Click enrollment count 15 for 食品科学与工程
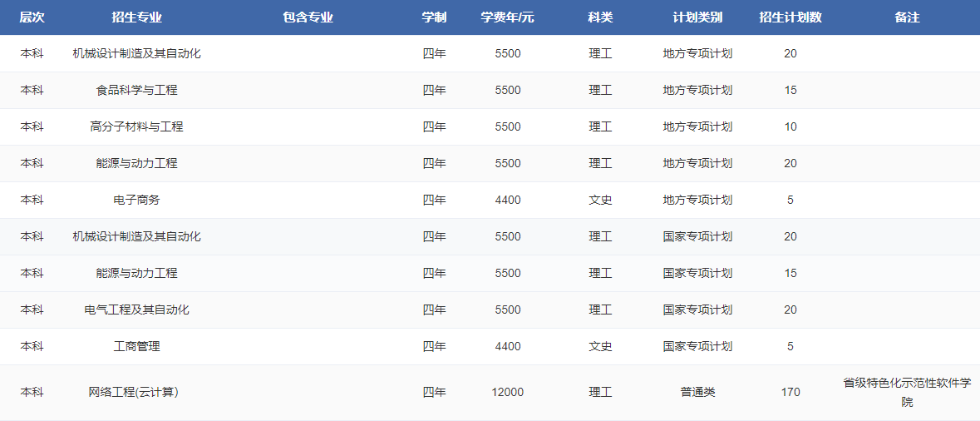 (x=790, y=90)
